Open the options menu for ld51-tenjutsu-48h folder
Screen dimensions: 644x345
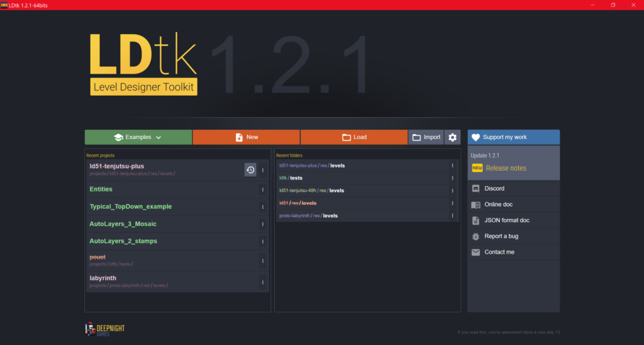453,191
